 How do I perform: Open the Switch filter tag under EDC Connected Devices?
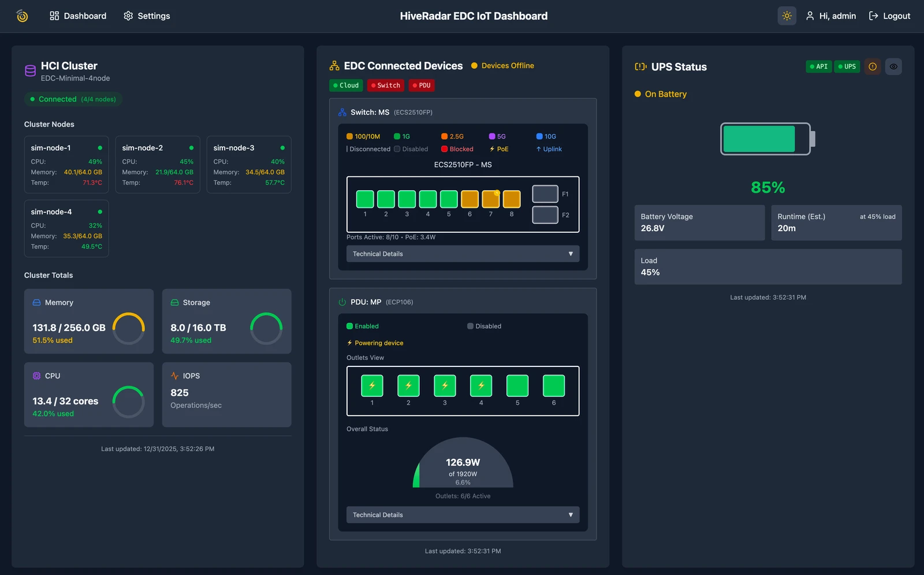(385, 85)
